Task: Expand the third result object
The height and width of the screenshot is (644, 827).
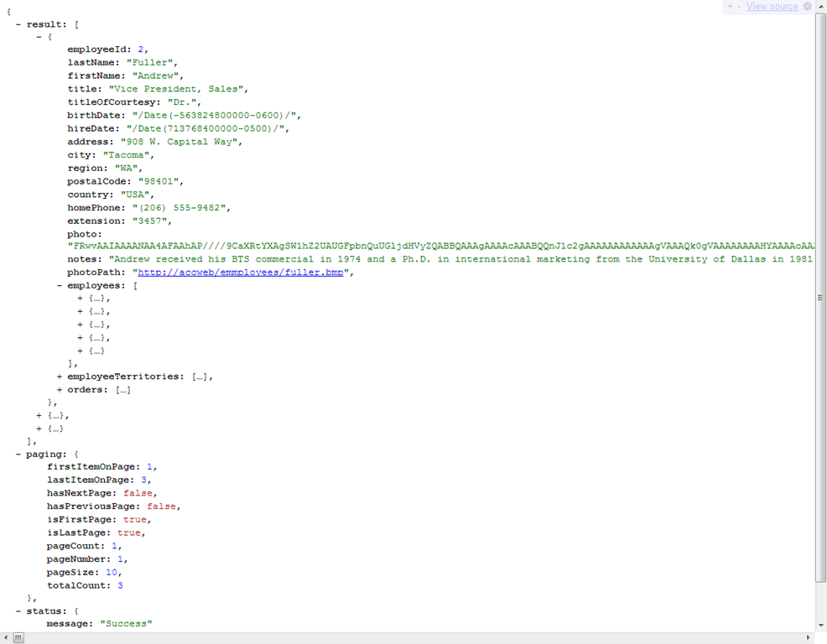Action: (38, 428)
